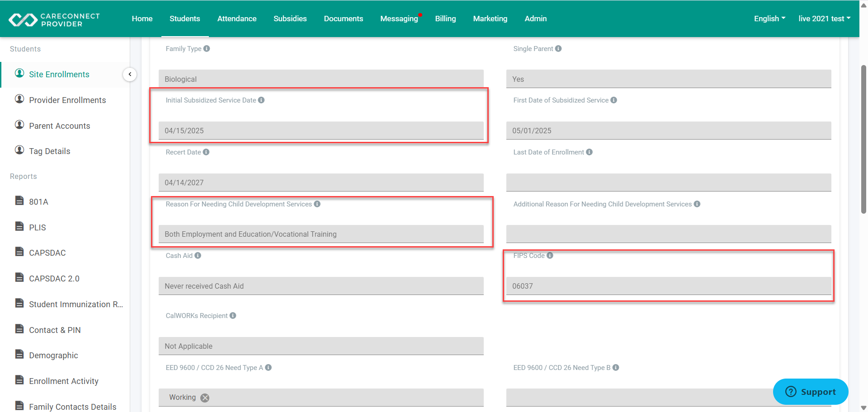Screen dimensions: 868x412
Task: Click info icon next to Family Type
Action: (x=207, y=49)
